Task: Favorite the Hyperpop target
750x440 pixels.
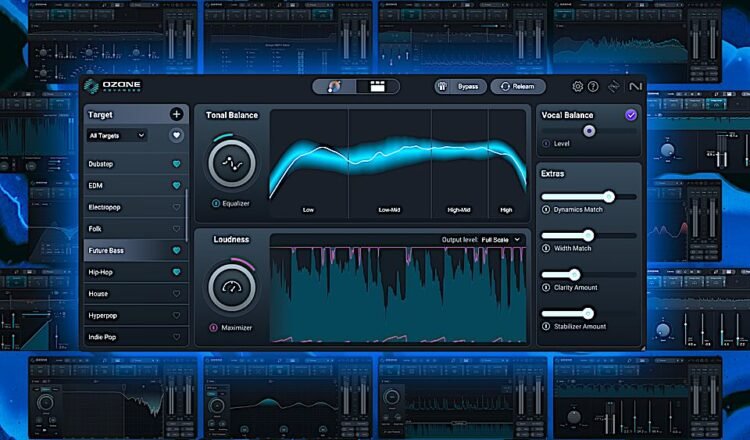Action: tap(176, 316)
